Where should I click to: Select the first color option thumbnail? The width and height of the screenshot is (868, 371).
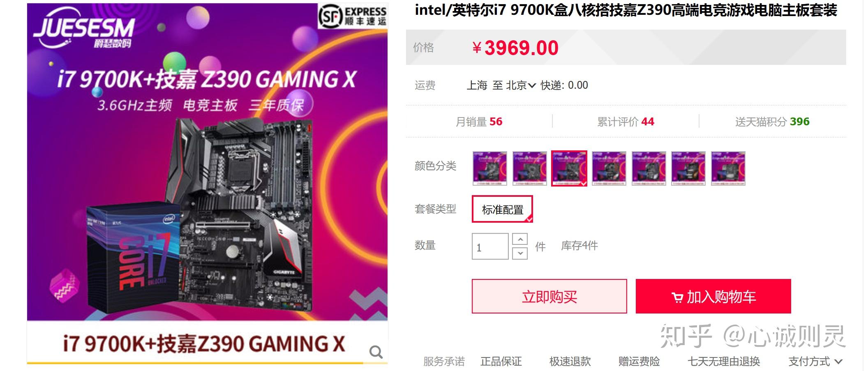489,168
